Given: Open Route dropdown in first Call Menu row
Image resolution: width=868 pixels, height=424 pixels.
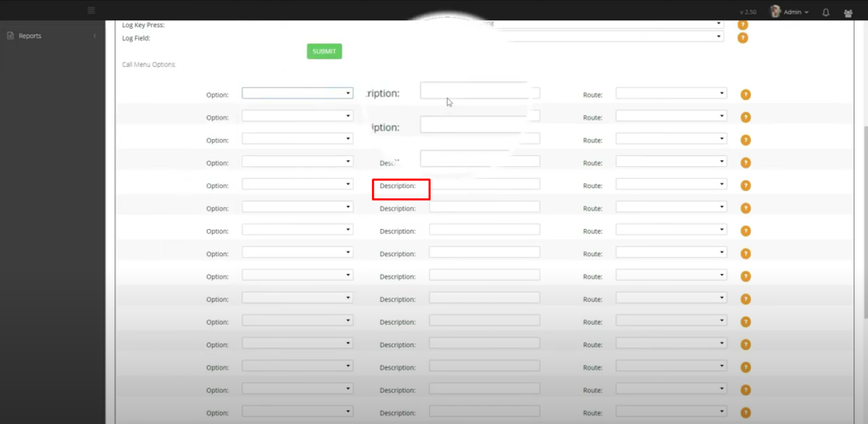Looking at the screenshot, I should [671, 93].
